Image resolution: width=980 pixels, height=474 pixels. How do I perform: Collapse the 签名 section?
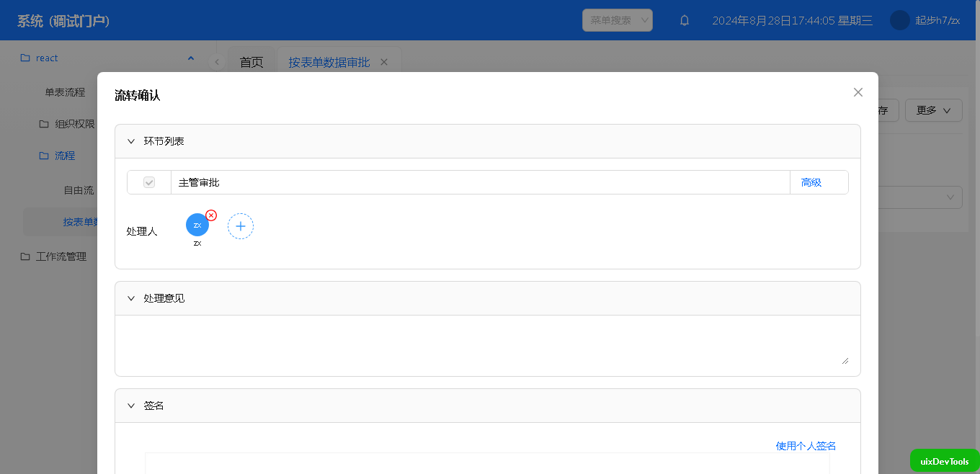tap(131, 406)
